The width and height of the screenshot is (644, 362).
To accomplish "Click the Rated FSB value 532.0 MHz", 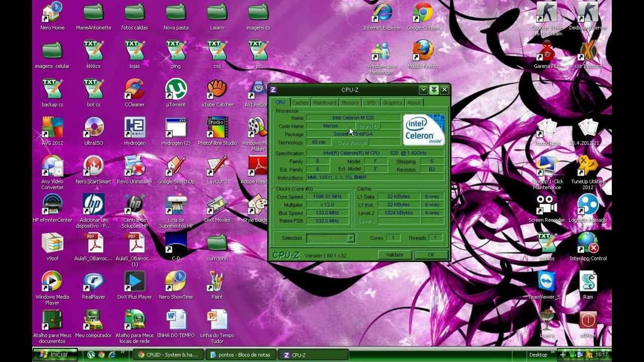I will click(x=328, y=221).
